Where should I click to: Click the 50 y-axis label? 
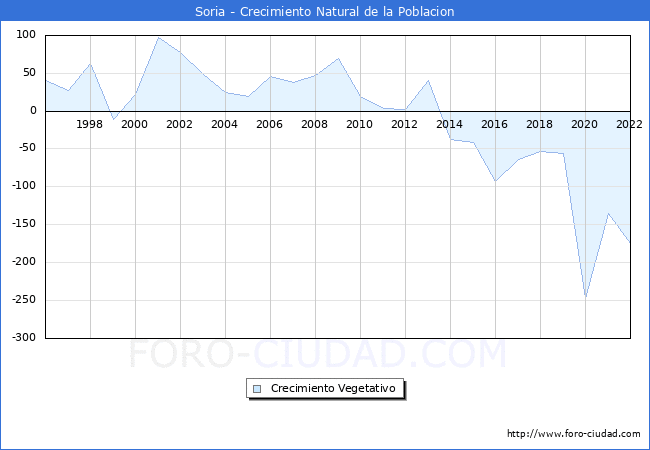click(30, 73)
